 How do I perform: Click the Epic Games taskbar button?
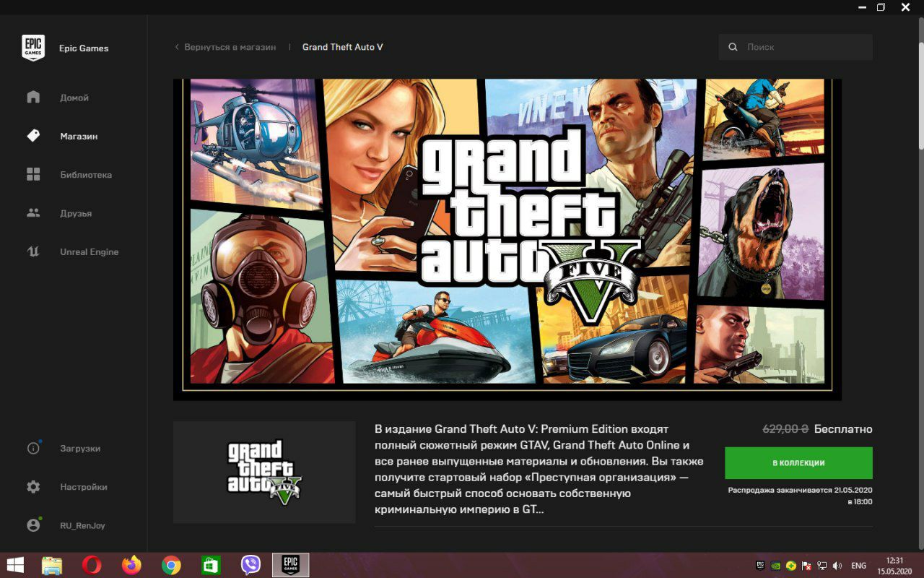[x=290, y=565]
